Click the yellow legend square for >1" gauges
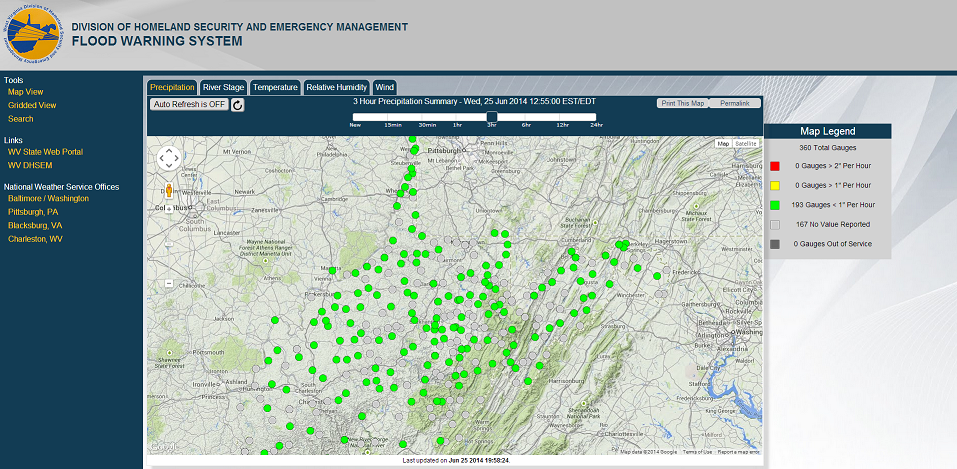The image size is (957, 469). tap(775, 185)
